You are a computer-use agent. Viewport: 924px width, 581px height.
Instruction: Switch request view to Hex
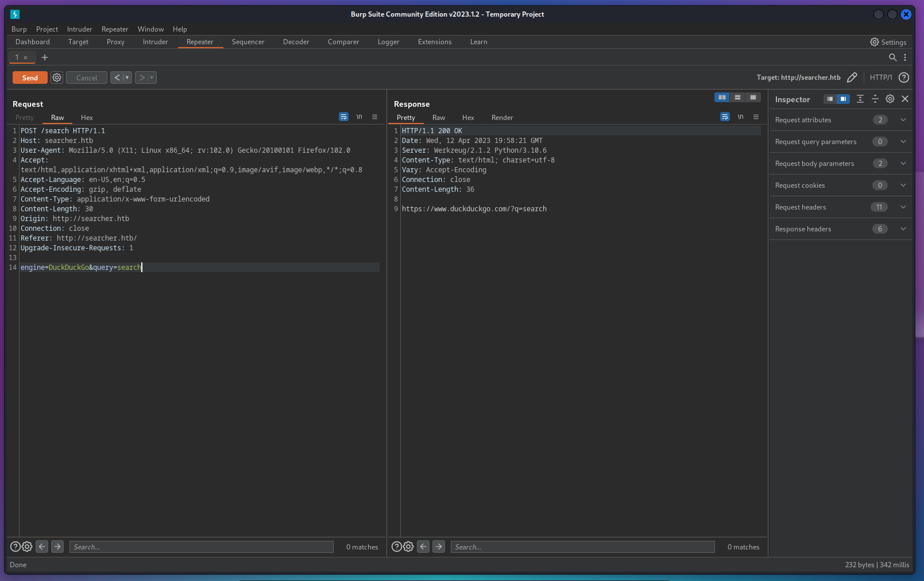pos(87,117)
